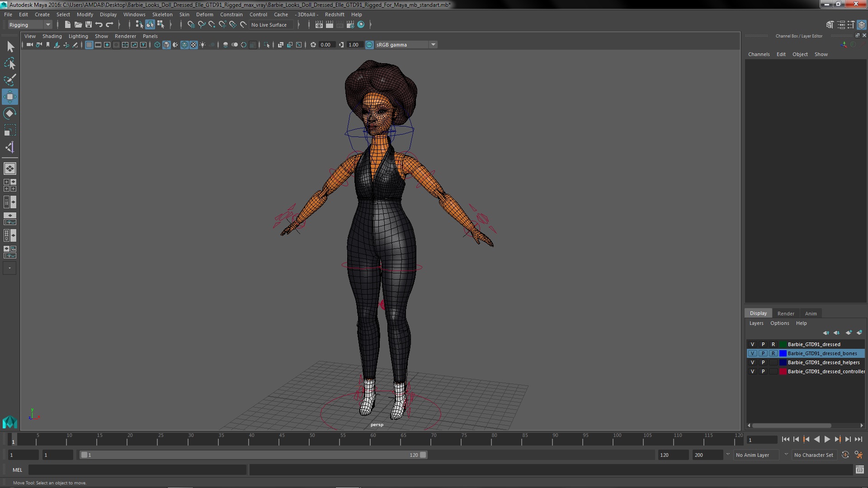Switch to four-view panel layout
Viewport: 868px width, 488px height.
click(10, 185)
